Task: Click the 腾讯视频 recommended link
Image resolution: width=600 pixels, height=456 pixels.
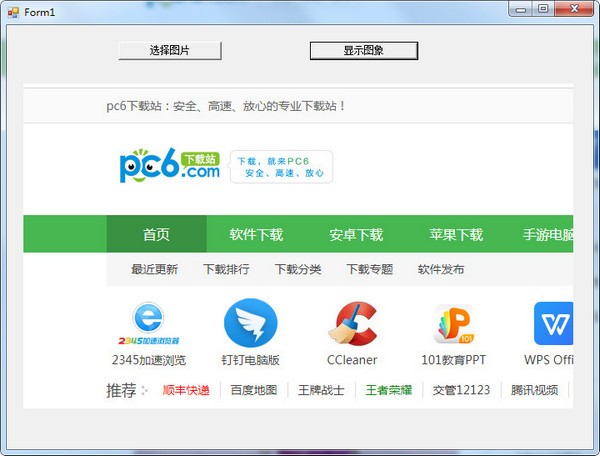Action: point(535,390)
